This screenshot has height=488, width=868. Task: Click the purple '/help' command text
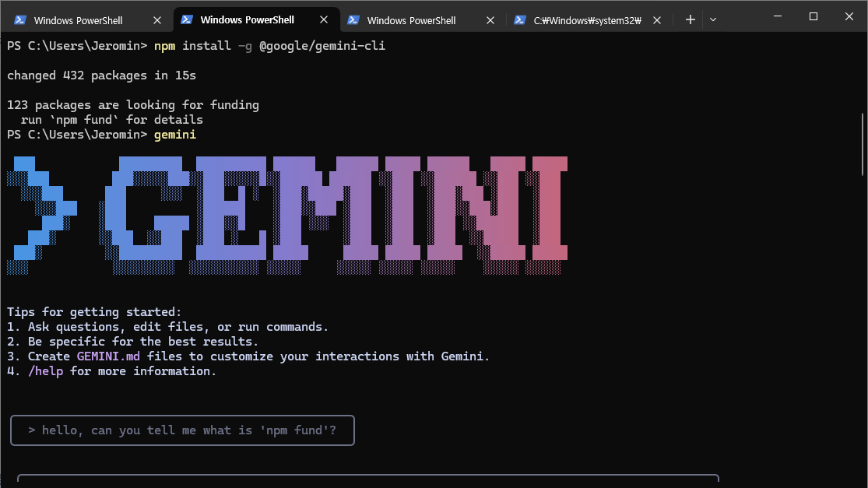click(x=45, y=371)
